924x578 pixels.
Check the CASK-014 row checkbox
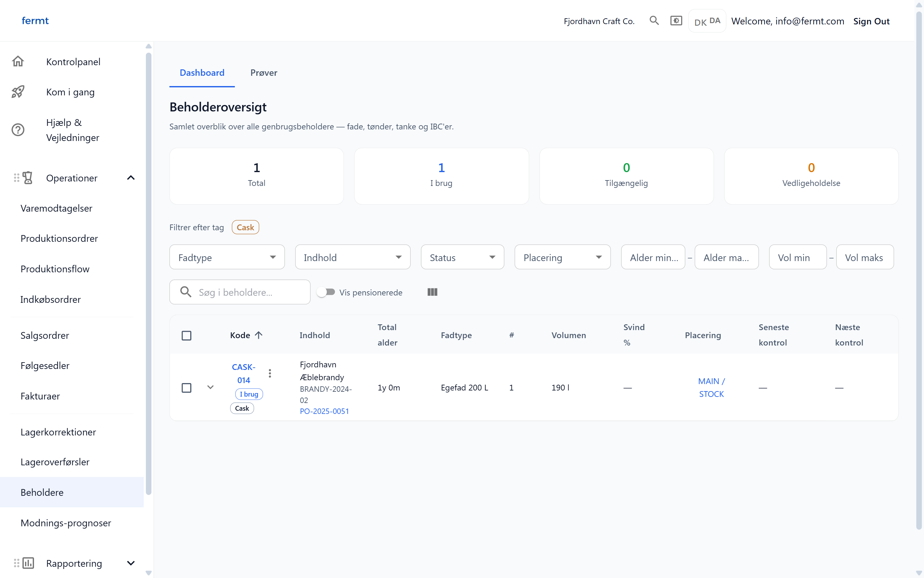pyautogui.click(x=186, y=388)
